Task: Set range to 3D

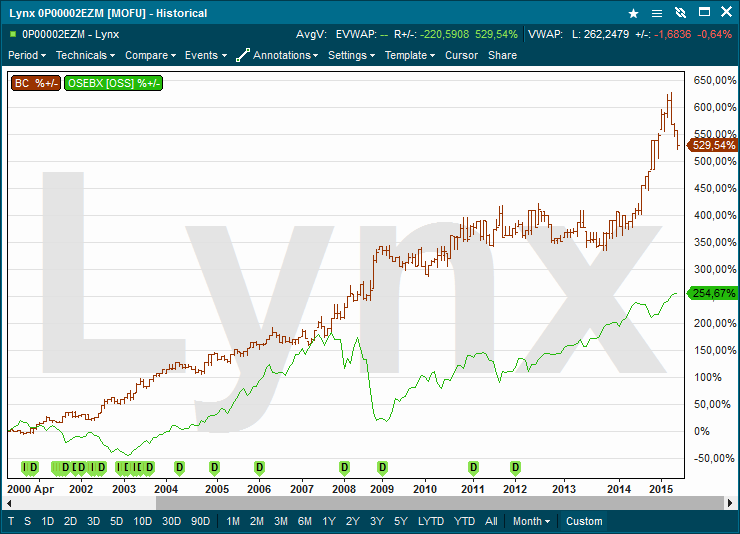Action: (x=93, y=521)
